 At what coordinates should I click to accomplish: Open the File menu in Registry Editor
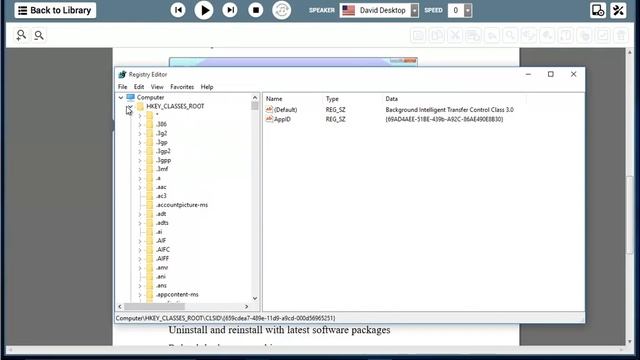(x=122, y=87)
